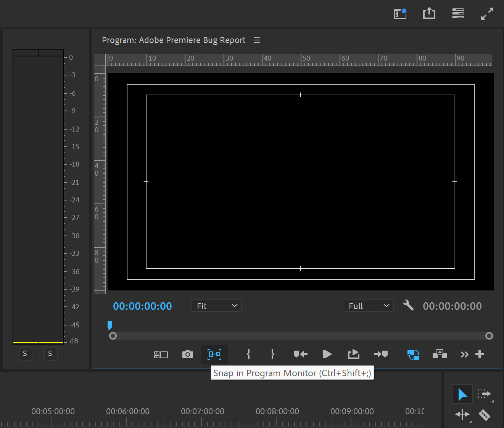This screenshot has width=504, height=428.
Task: Toggle the blue Proxies icon
Action: click(413, 354)
